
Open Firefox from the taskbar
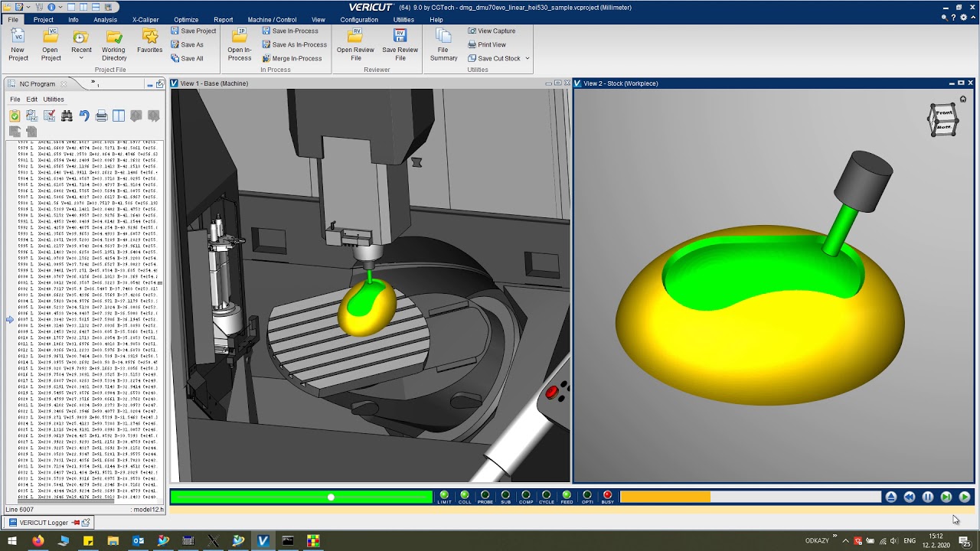click(38, 540)
